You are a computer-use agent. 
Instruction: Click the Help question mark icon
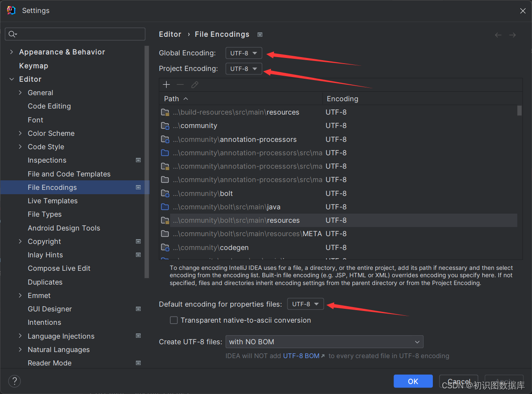(15, 381)
